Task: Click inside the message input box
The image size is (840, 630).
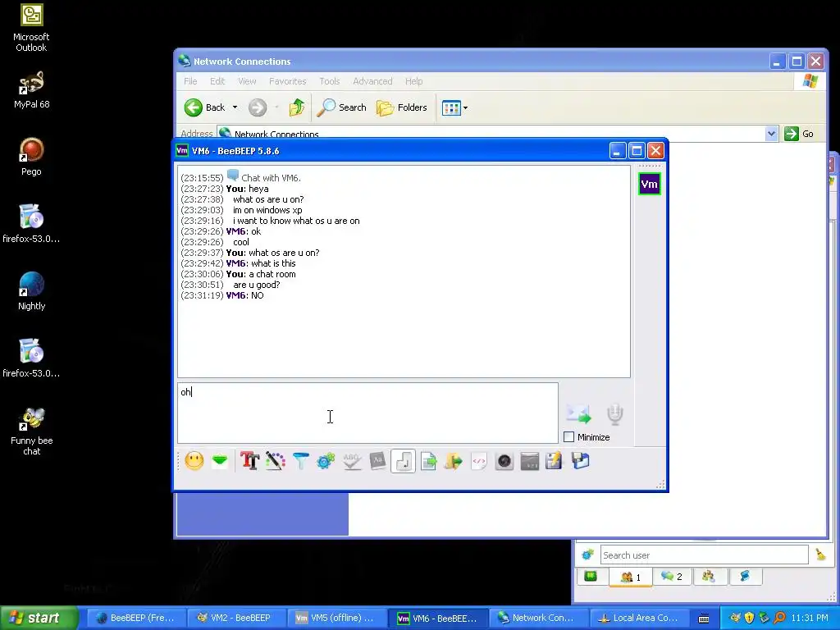Action: pyautogui.click(x=367, y=413)
